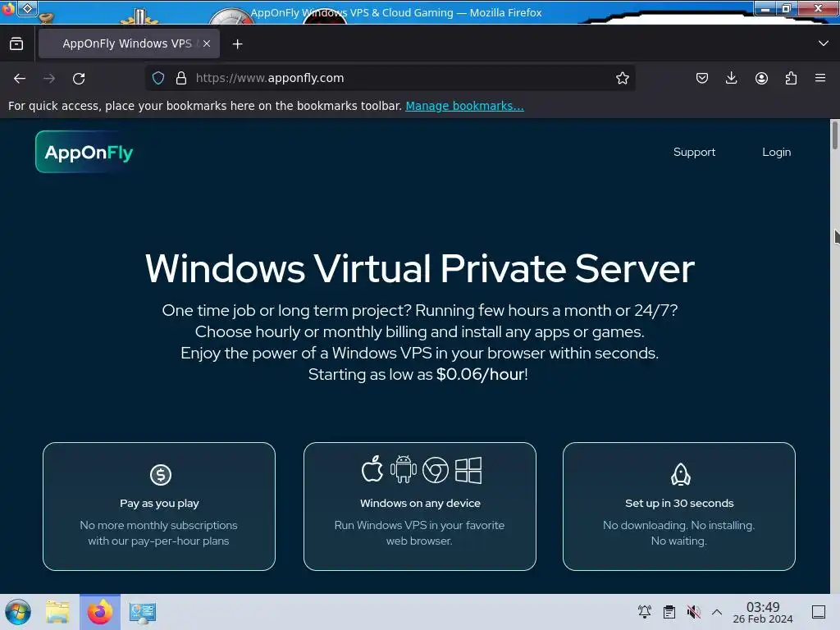This screenshot has height=630, width=840.
Task: Bookmark this page with the star
Action: [622, 78]
